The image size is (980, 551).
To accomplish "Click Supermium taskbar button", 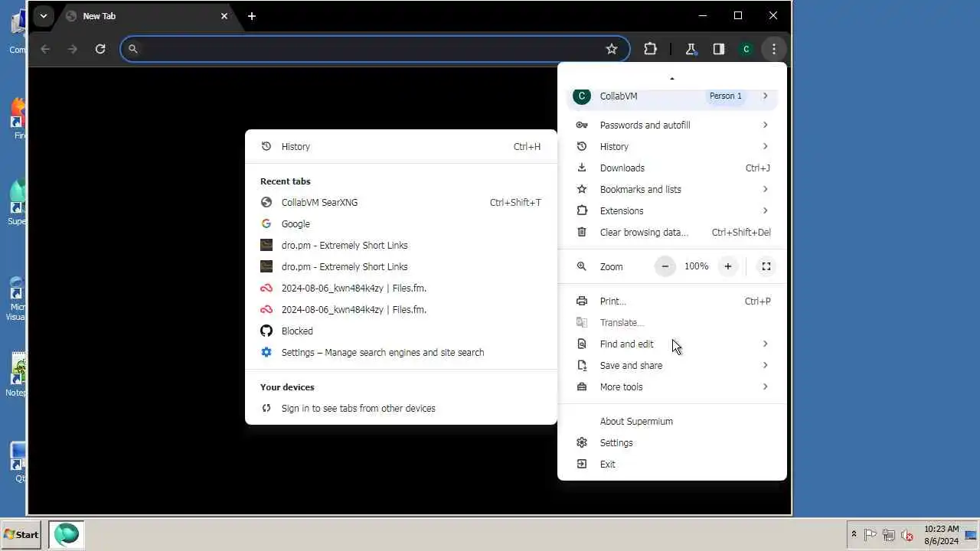I will point(67,534).
